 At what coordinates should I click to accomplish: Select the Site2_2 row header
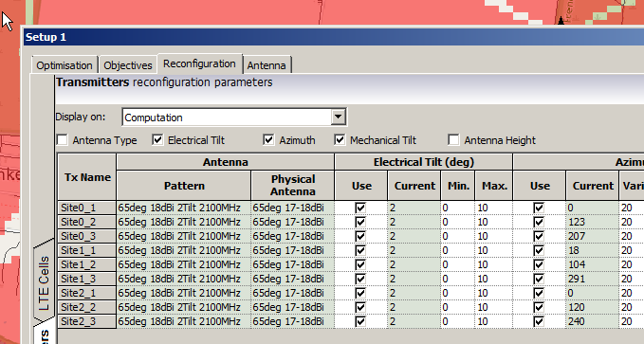86,307
